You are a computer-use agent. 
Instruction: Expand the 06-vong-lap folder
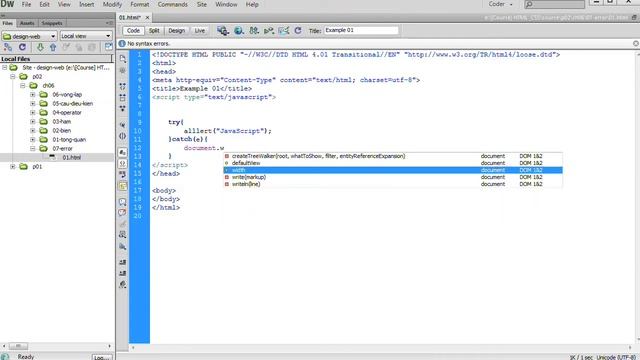[33, 95]
